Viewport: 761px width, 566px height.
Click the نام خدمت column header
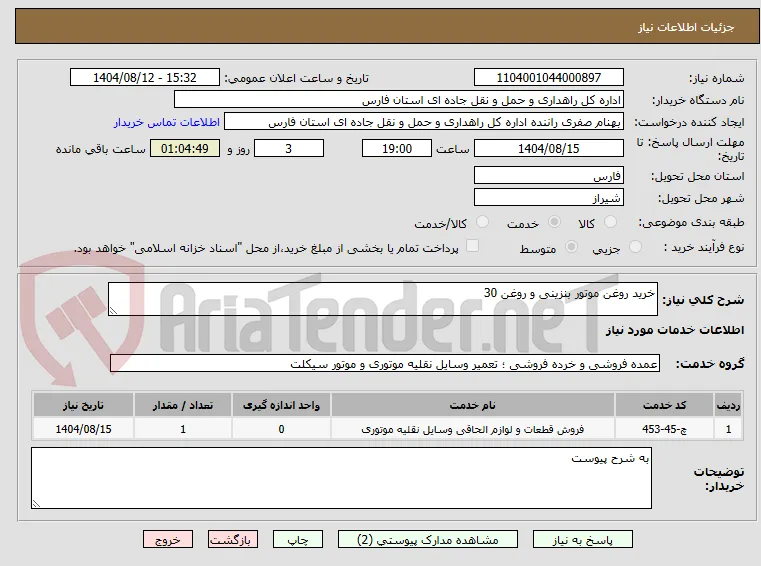pos(473,405)
